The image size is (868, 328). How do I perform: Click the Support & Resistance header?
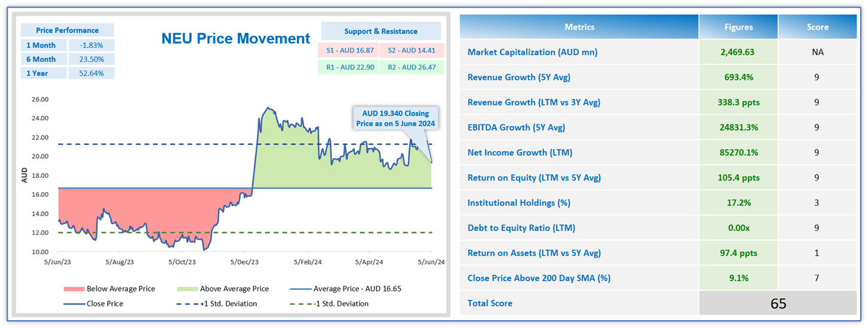[381, 31]
